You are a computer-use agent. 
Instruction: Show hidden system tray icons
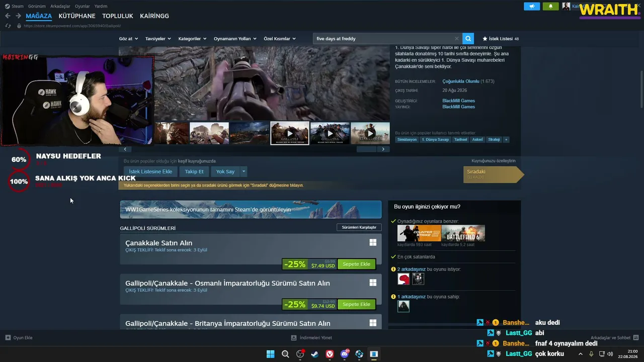(x=580, y=354)
